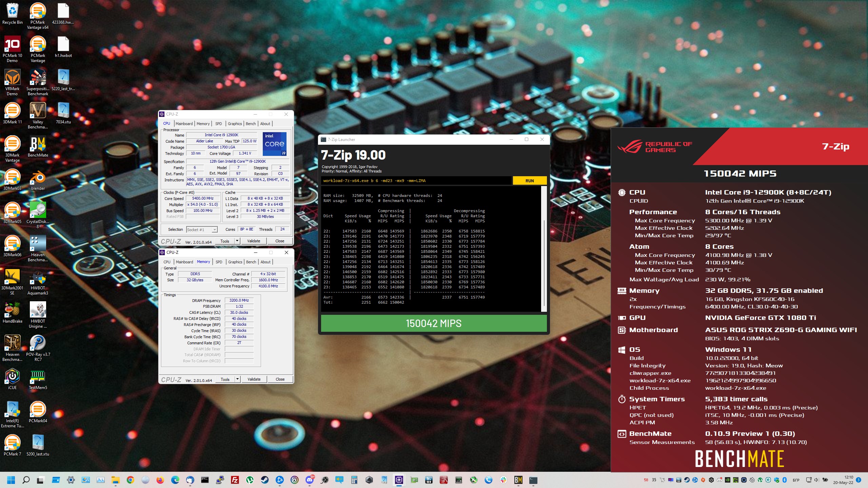This screenshot has width=868, height=488.
Task: Launch POV-Ray v3.7 RC7 shortcut
Action: tap(38, 348)
